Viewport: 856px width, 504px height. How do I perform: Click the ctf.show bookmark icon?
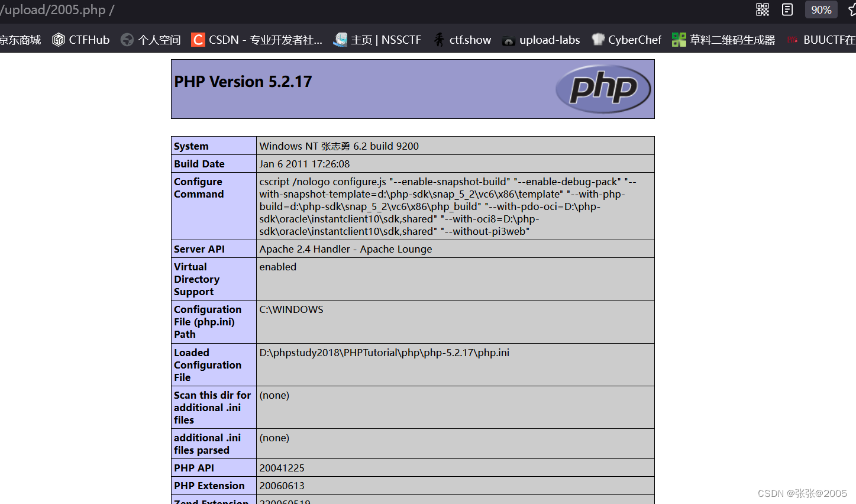click(x=439, y=40)
